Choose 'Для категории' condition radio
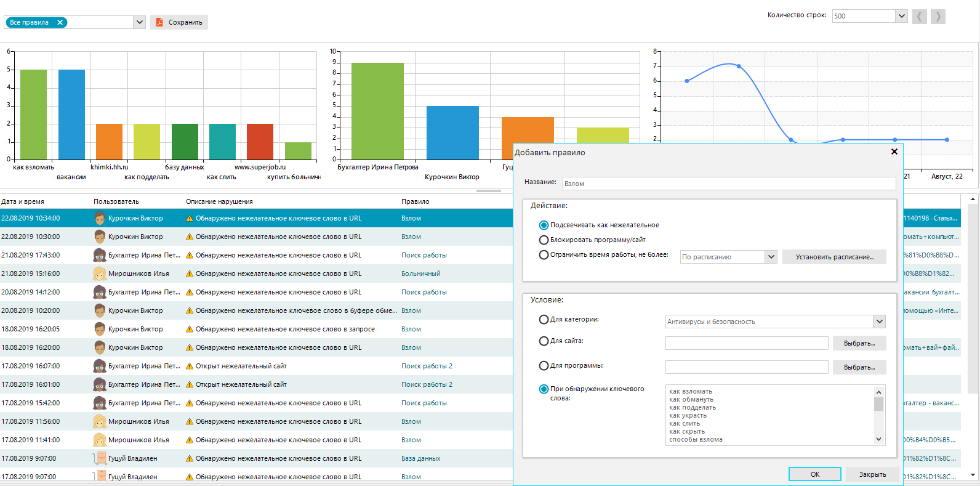Screen dimensions: 980x486 click(544, 320)
